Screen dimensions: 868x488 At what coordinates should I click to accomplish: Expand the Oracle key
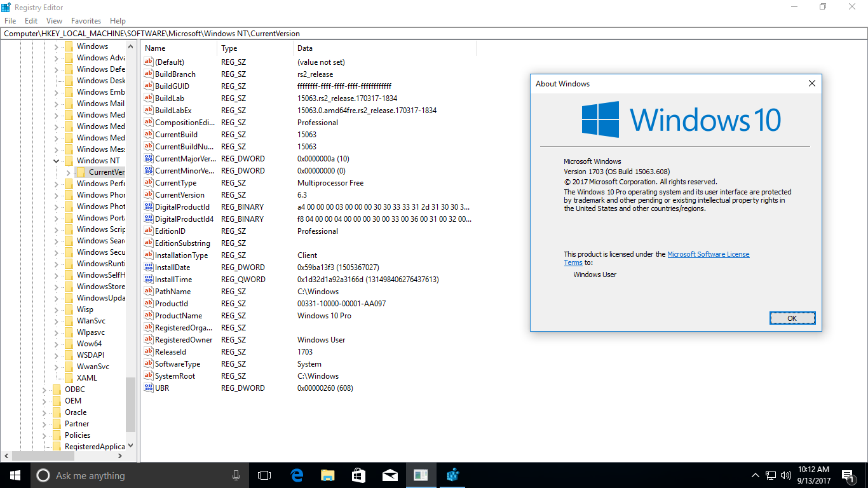[x=44, y=412]
